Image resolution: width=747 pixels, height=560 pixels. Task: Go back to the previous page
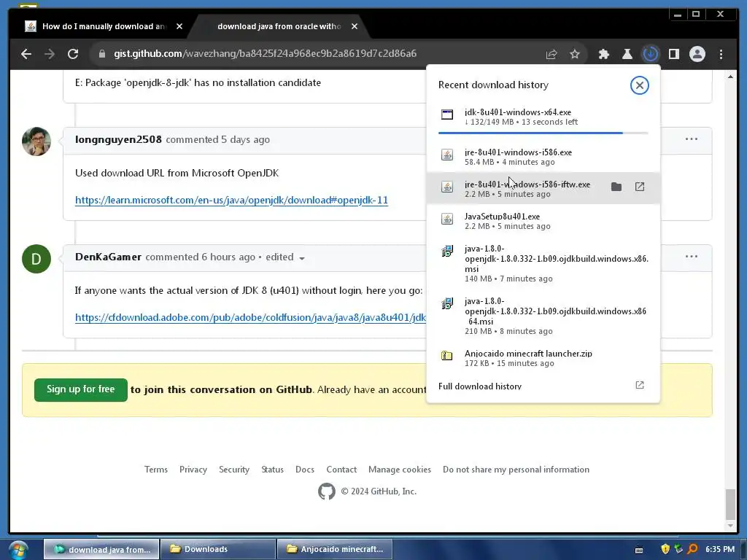click(x=26, y=54)
